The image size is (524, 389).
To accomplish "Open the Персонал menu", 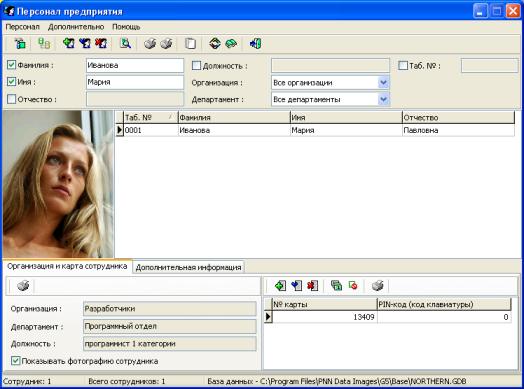I will click(x=22, y=27).
